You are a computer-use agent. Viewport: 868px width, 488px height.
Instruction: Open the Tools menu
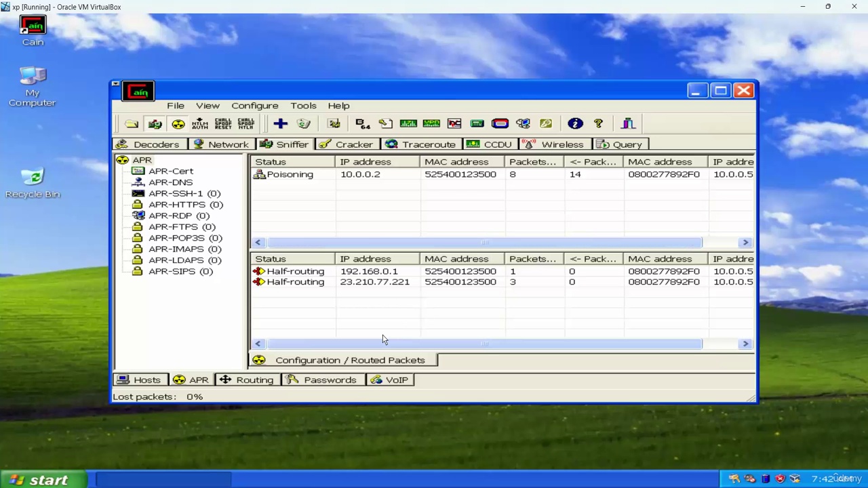(303, 106)
